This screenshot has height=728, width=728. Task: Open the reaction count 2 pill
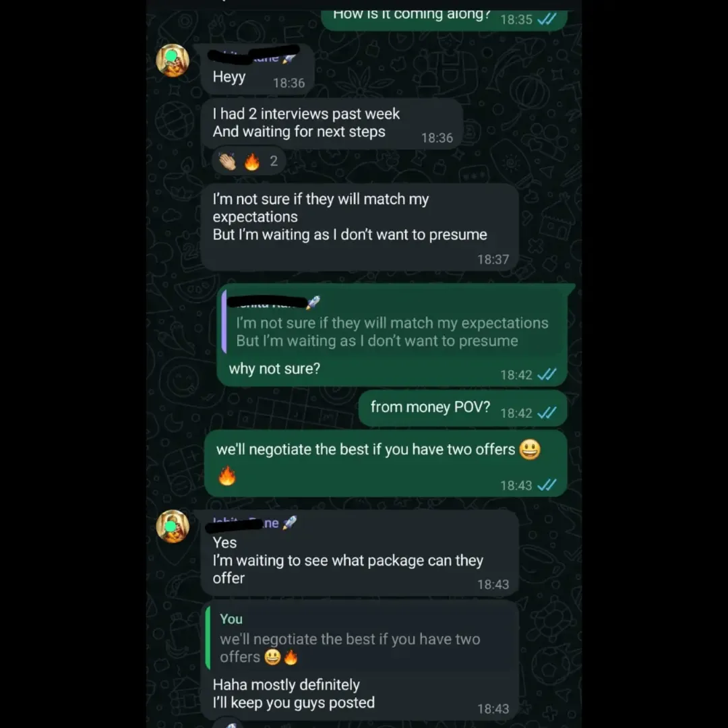[x=248, y=161]
